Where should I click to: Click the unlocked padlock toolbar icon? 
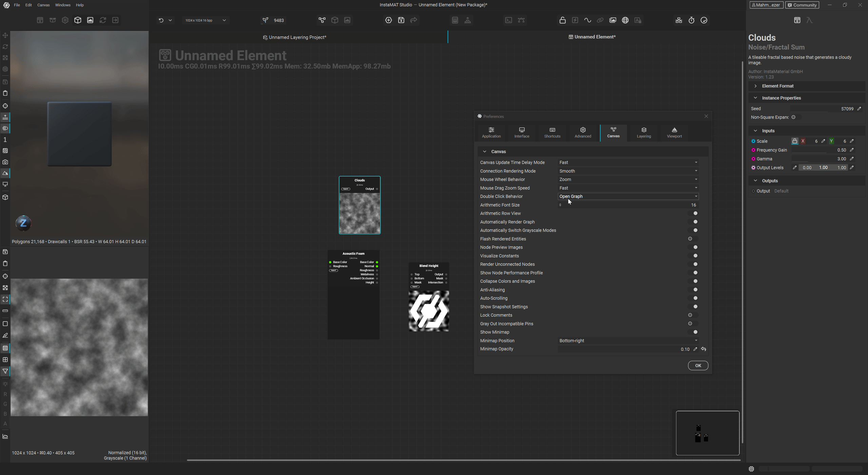pyautogui.click(x=563, y=20)
